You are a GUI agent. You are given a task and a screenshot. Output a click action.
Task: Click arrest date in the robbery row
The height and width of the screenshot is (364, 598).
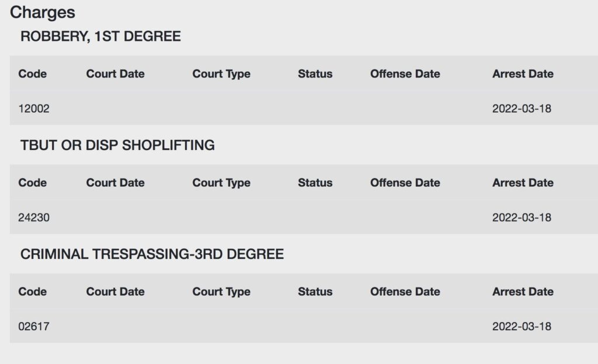tap(521, 109)
